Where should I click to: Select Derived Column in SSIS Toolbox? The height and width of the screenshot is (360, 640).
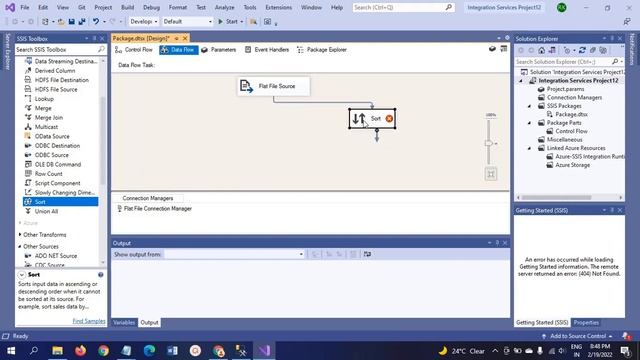point(55,71)
